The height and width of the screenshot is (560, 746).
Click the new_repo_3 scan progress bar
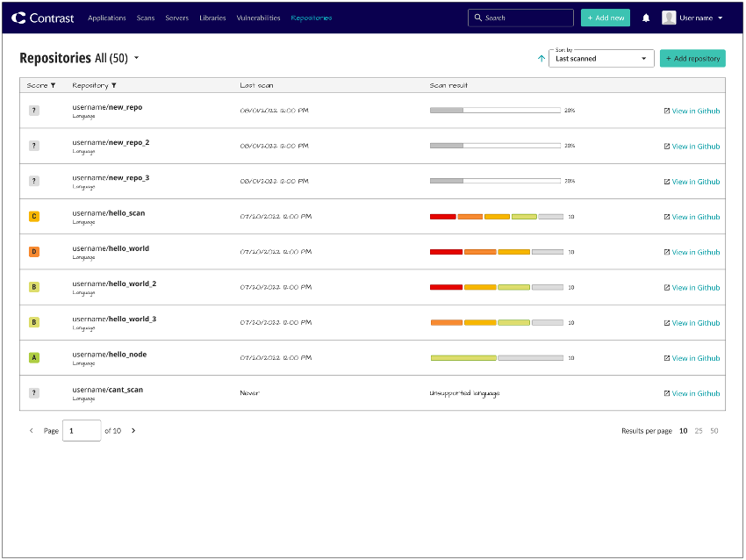coord(495,181)
